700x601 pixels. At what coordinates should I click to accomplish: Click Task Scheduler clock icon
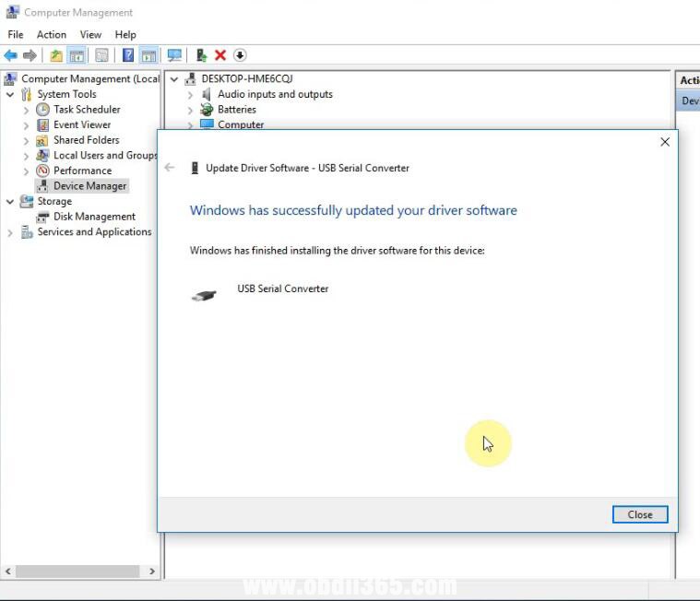click(x=42, y=110)
